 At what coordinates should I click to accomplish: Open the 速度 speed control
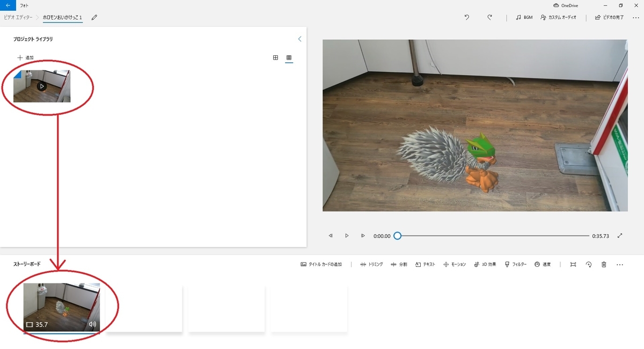pyautogui.click(x=543, y=265)
